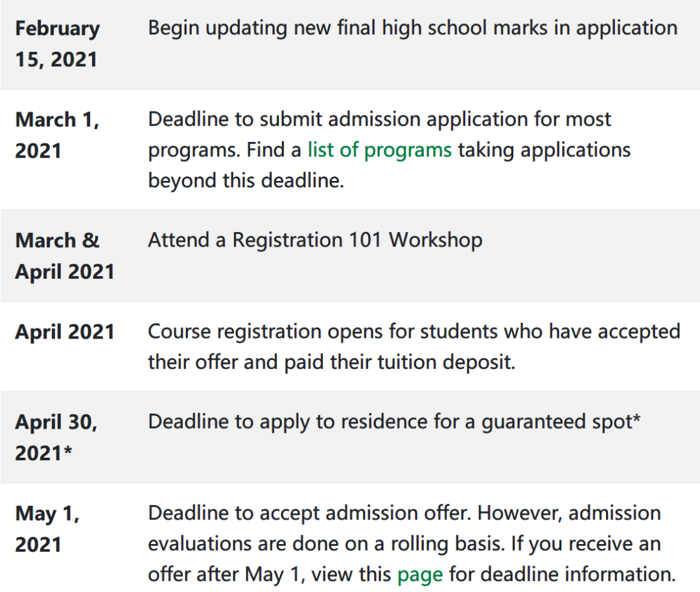
Task: Click 'Attend a Registration 101 Workshop' text
Action: tap(315, 240)
